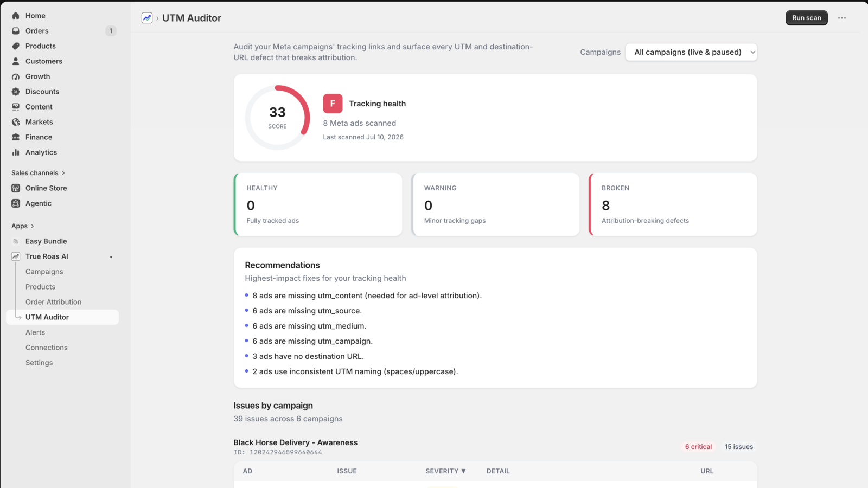The height and width of the screenshot is (488, 868).
Task: Open Customers person icon
Action: pos(16,61)
